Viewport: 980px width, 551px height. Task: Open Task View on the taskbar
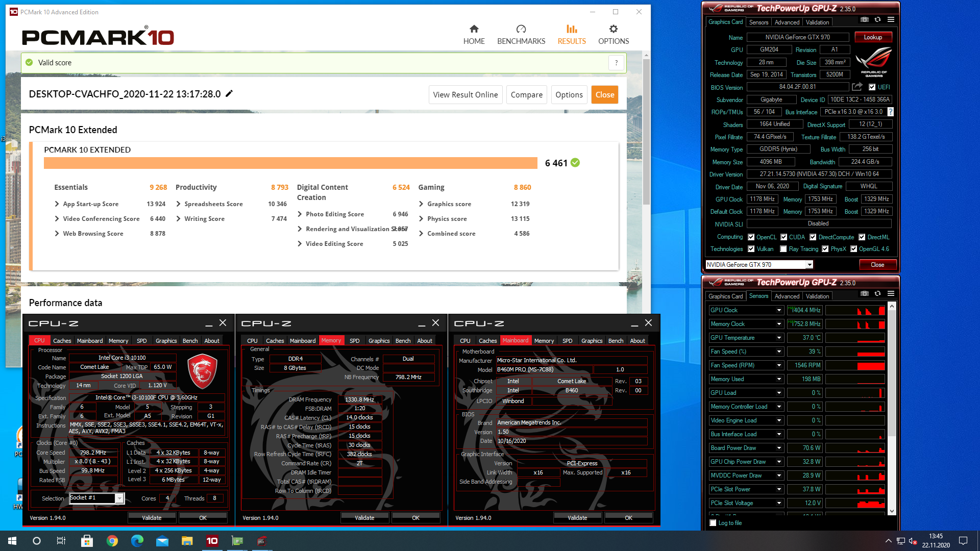[61, 541]
